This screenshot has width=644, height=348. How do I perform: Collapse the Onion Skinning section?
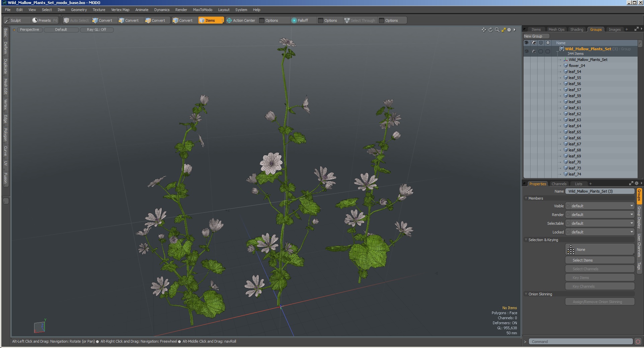click(526, 294)
